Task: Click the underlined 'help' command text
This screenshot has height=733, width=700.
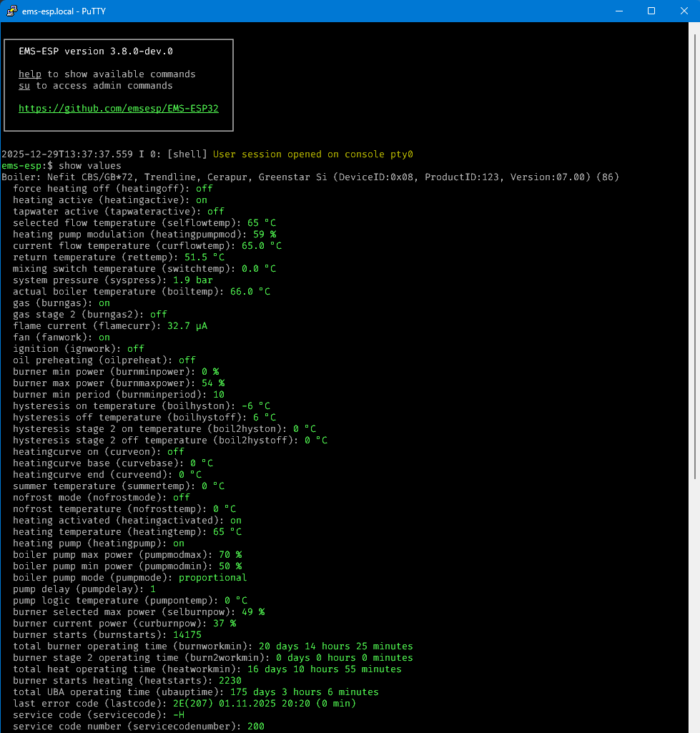Action: [x=30, y=74]
